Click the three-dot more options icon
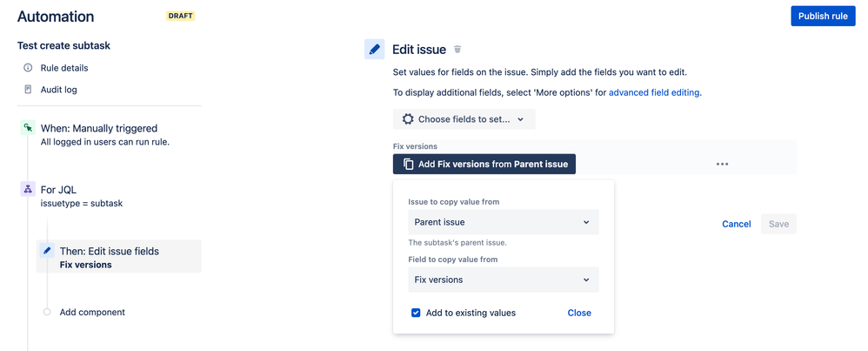The image size is (868, 351). (x=722, y=164)
